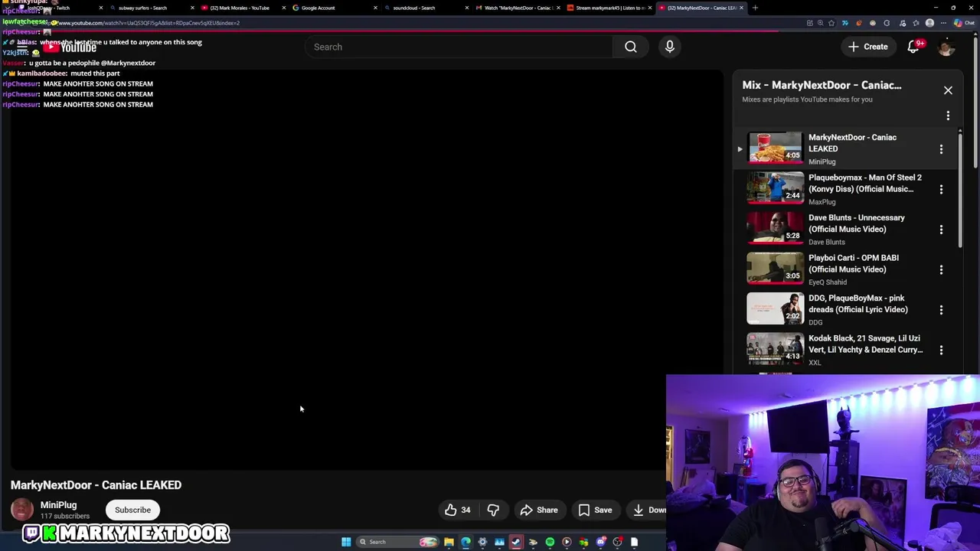Click the YouTube search magnifier button
Image resolution: width=980 pixels, height=551 pixels.
[630, 47]
